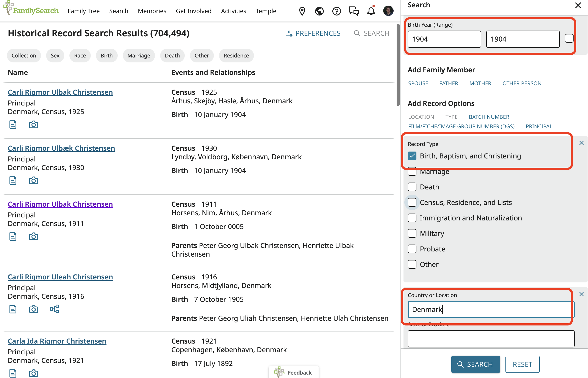Open camera image icon for 1930 census
588x378 pixels.
pos(33,181)
